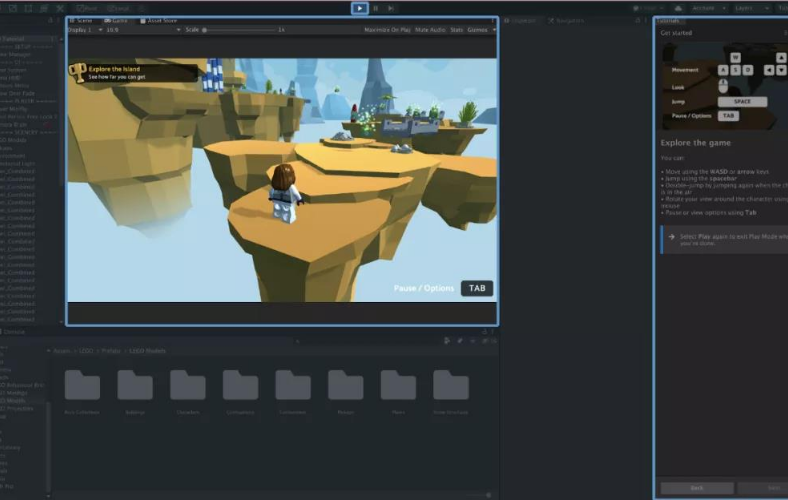Open the Game view more-options menu
The height and width of the screenshot is (500, 788).
(x=492, y=21)
